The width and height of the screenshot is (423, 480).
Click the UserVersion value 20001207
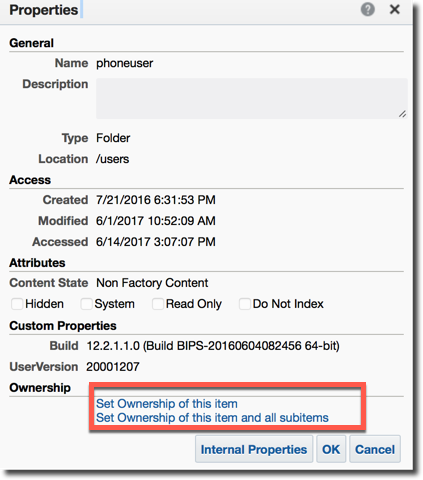[x=113, y=367]
